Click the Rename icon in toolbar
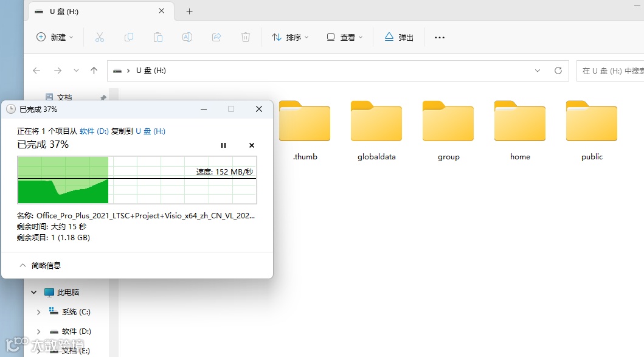Image resolution: width=644 pixels, height=357 pixels. pos(187,37)
